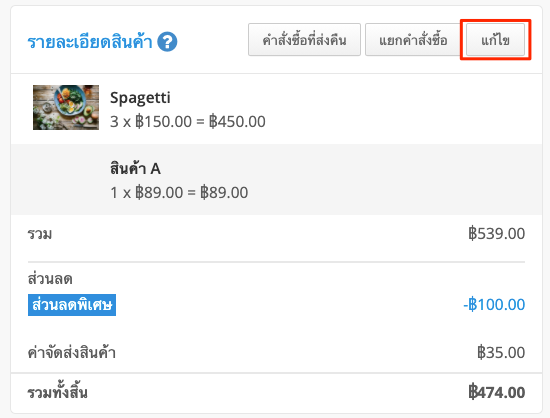Click the ฿539.00 subtotal amount

pos(496,234)
